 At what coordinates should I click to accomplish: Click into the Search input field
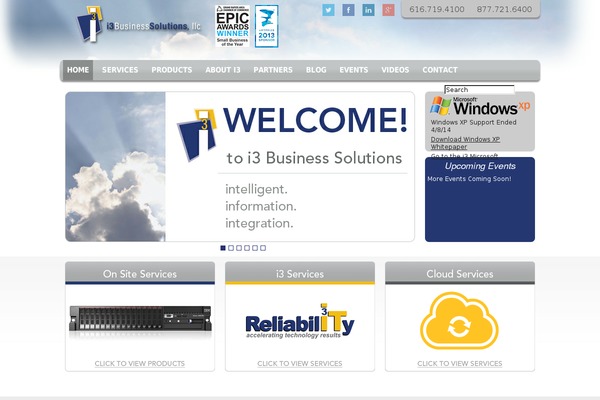(479, 90)
